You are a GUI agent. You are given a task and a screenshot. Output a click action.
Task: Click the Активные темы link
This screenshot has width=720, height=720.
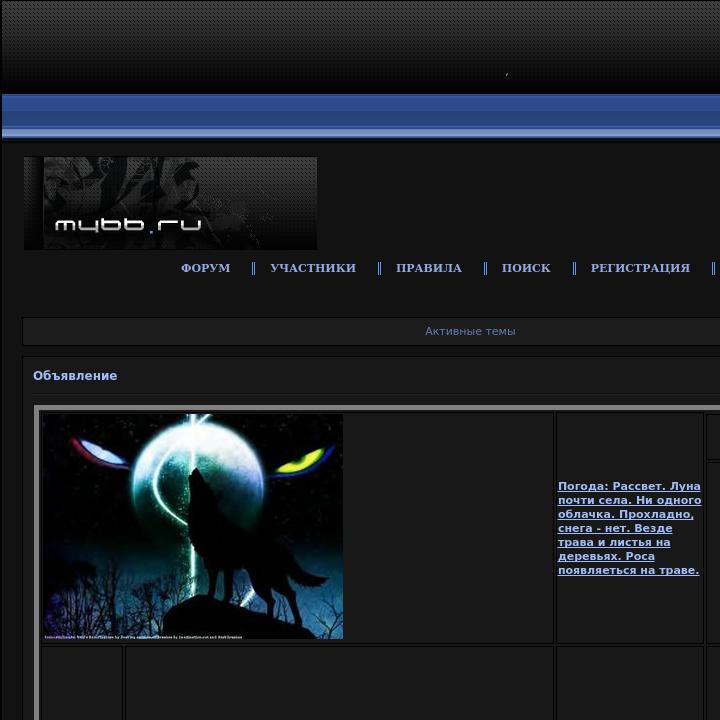(x=470, y=331)
